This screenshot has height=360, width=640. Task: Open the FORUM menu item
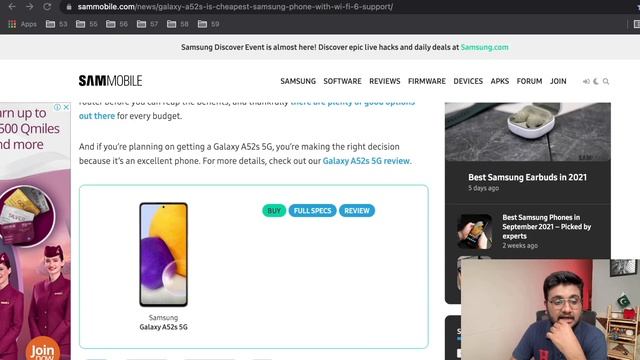(x=529, y=81)
